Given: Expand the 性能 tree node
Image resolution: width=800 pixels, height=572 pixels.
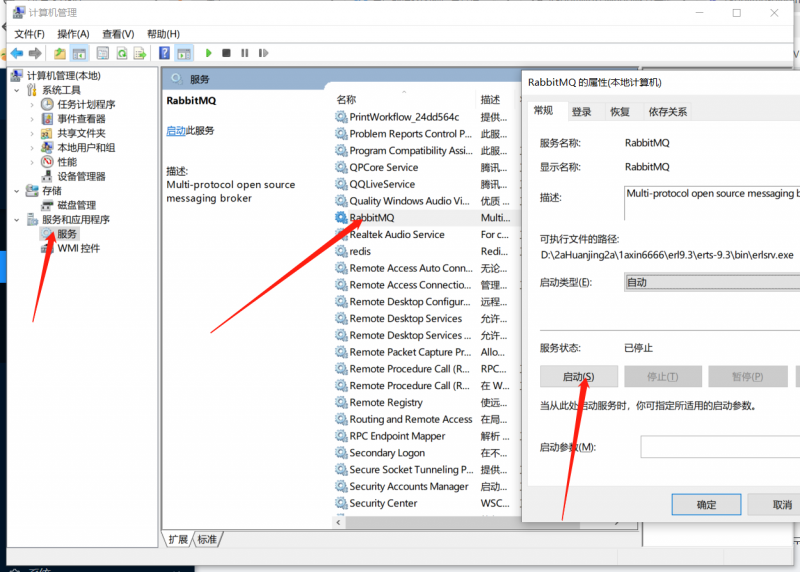Looking at the screenshot, I should coord(32,162).
